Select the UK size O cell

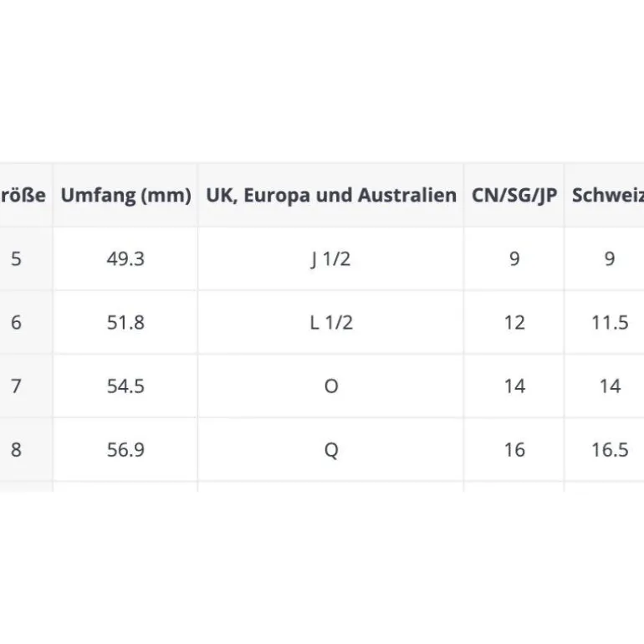tap(331, 386)
